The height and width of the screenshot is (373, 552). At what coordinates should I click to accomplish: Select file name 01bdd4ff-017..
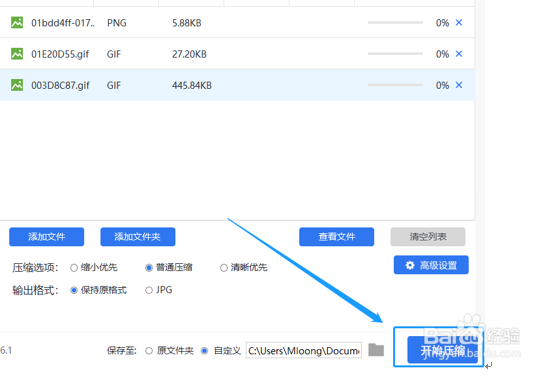63,23
